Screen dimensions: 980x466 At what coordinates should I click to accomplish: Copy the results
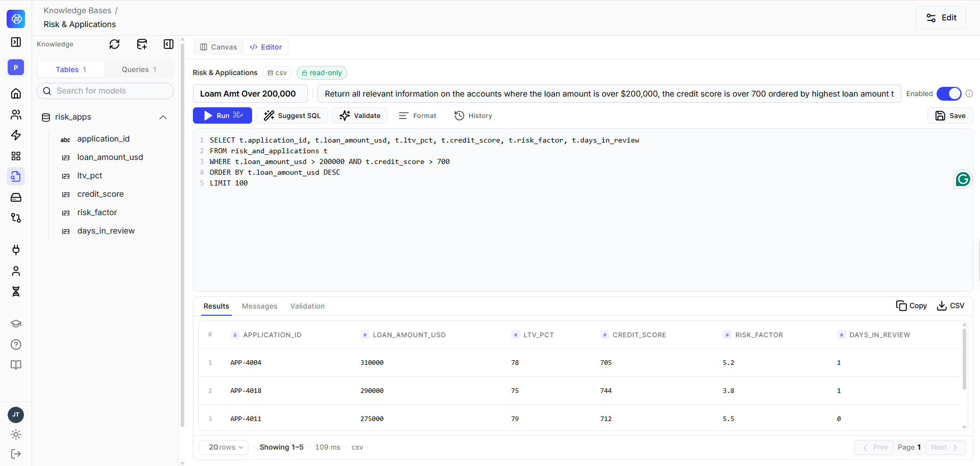(912, 306)
